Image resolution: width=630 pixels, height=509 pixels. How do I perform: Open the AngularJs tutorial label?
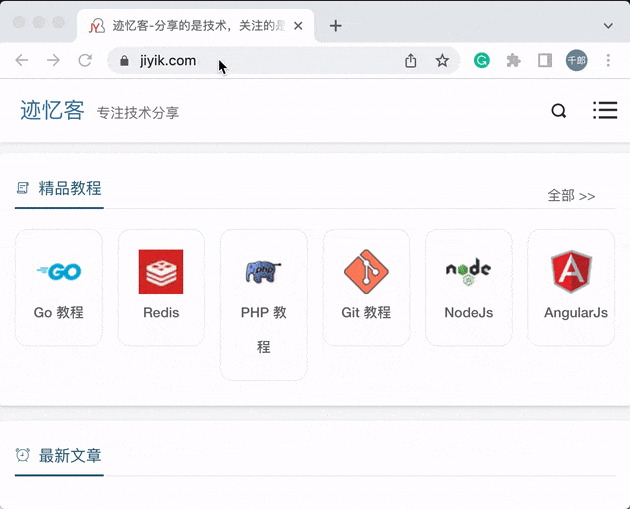point(576,313)
